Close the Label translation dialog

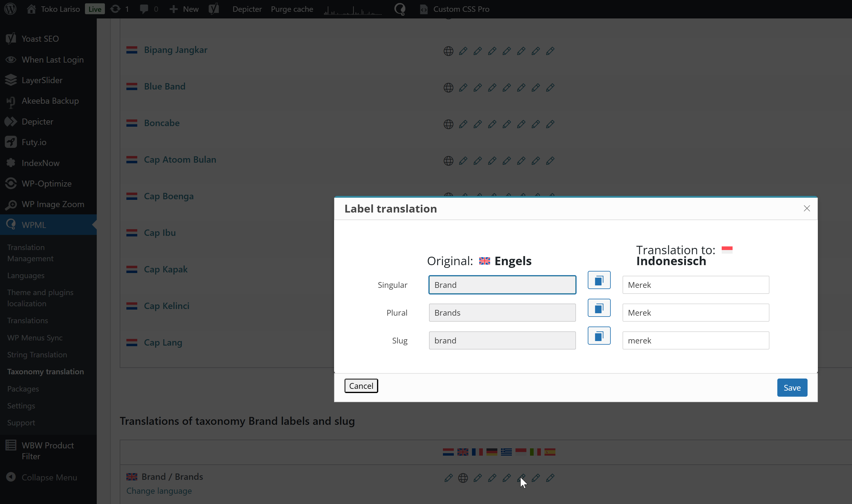click(x=807, y=209)
